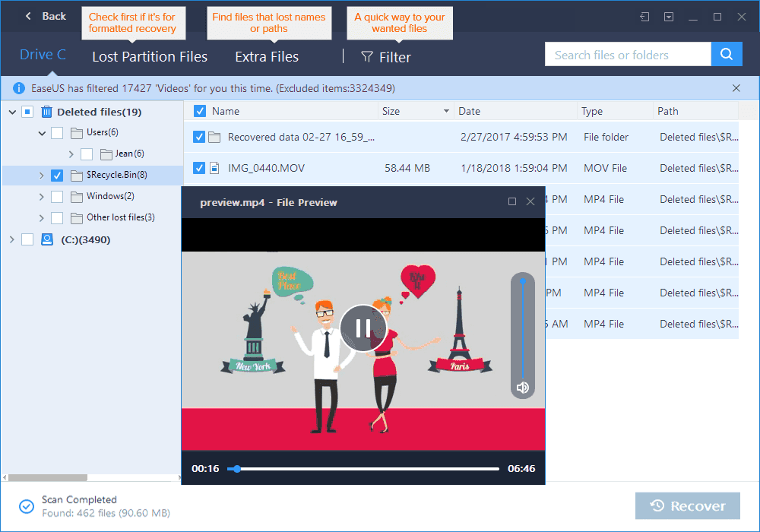Dismiss the EaseUS filtered info banner
This screenshot has height=532, width=760.
pyautogui.click(x=736, y=88)
